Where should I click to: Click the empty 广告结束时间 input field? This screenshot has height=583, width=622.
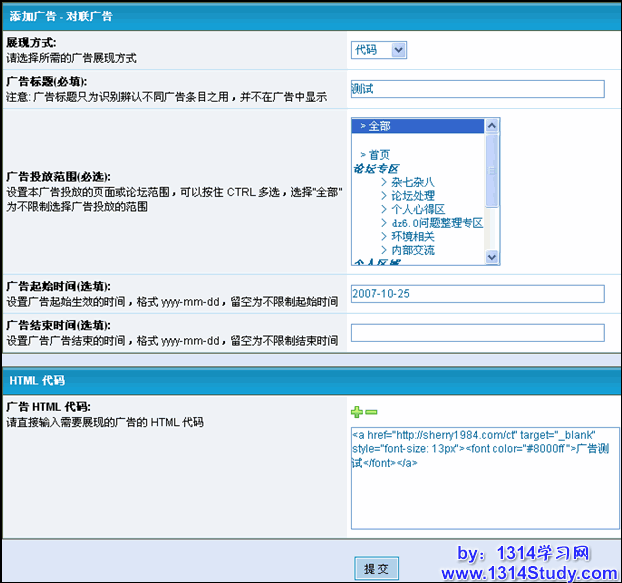pyautogui.click(x=478, y=333)
